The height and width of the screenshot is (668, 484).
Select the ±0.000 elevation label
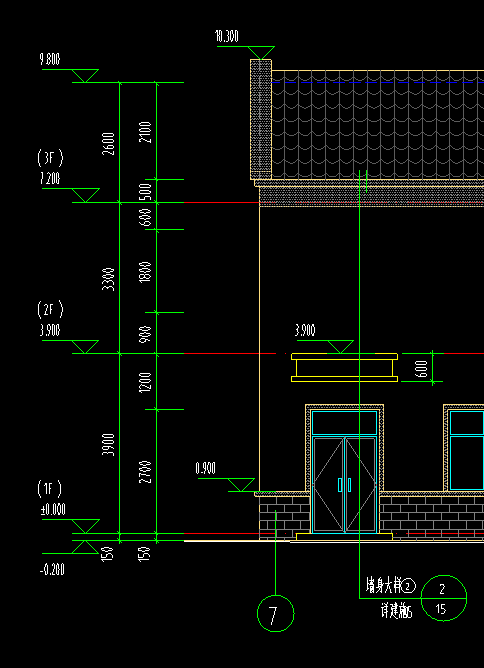[x=53, y=510]
